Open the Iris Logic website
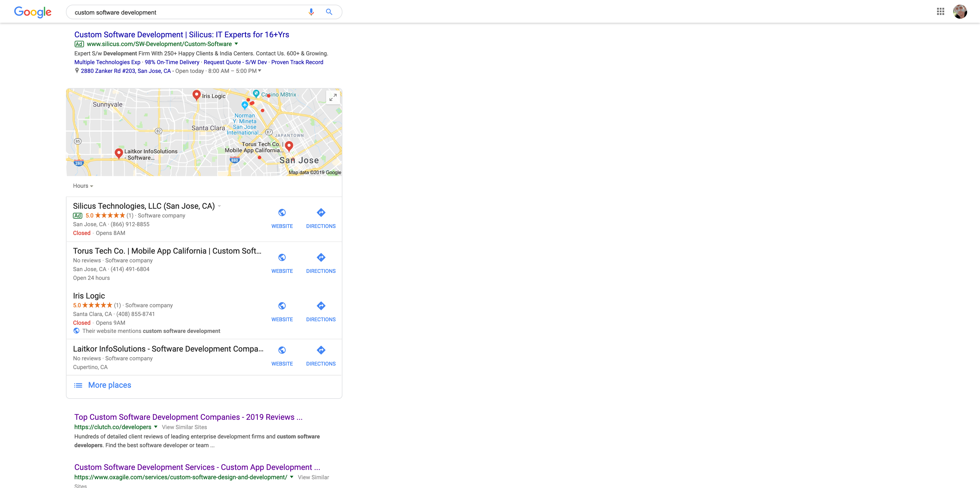The height and width of the screenshot is (488, 980). coord(282,312)
